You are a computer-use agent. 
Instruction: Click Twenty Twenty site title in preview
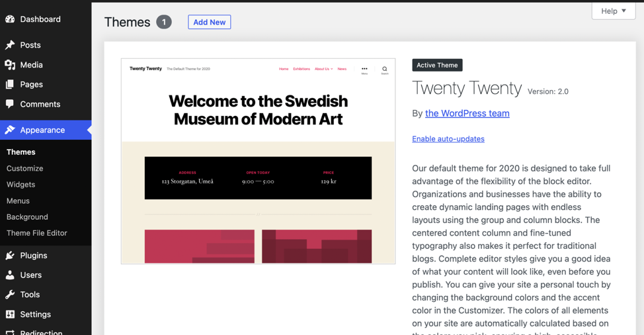146,69
